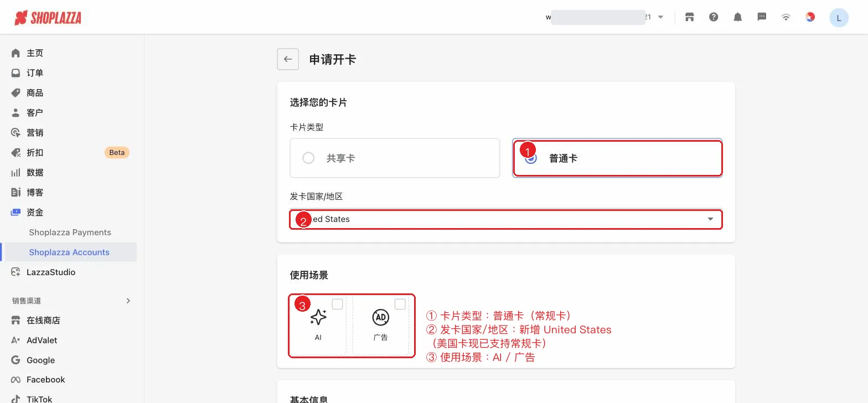Check the AI usage scenario checkbox
This screenshot has height=403, width=868.
(x=337, y=304)
